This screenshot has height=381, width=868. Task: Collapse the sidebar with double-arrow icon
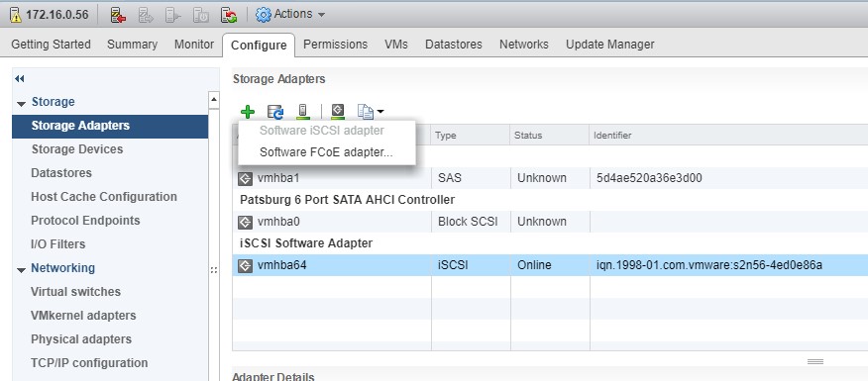pos(20,79)
